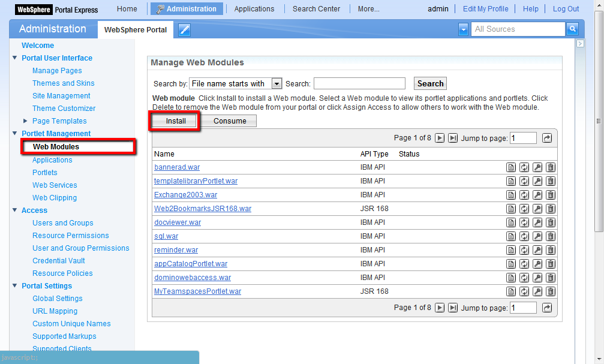This screenshot has width=604, height=364.
Task: Click top go-to-page arrow icon
Action: (547, 138)
